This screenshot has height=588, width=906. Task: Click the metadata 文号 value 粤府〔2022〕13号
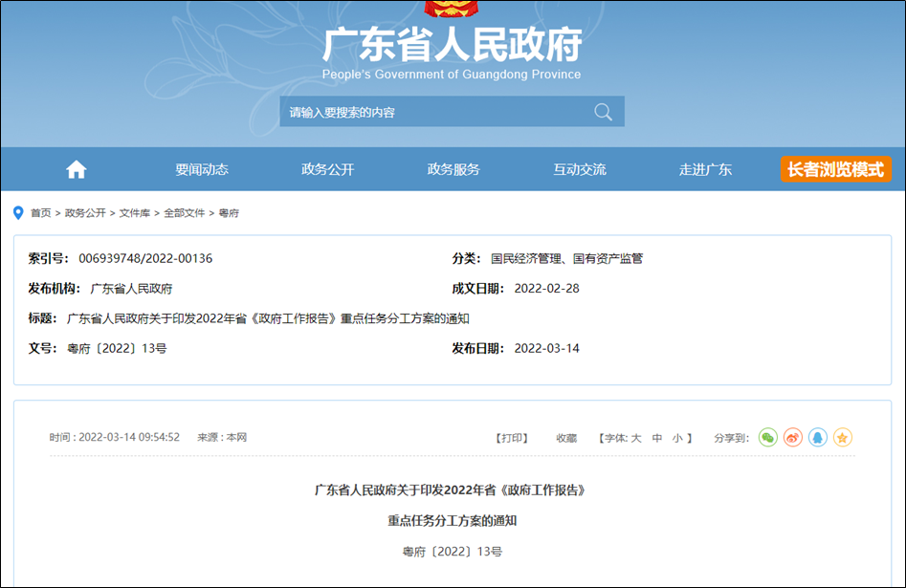118,348
